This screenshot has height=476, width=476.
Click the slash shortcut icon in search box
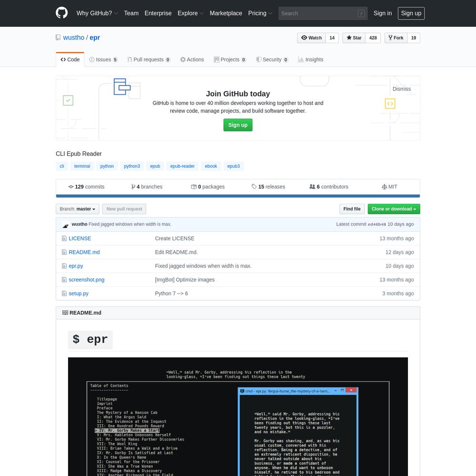(x=361, y=13)
